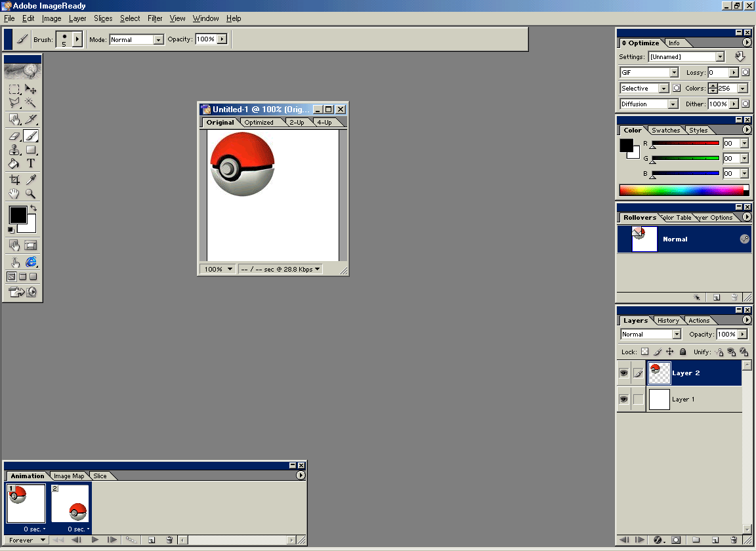The height and width of the screenshot is (551, 756).
Task: Open the Brush picker arrow
Action: [x=77, y=39]
